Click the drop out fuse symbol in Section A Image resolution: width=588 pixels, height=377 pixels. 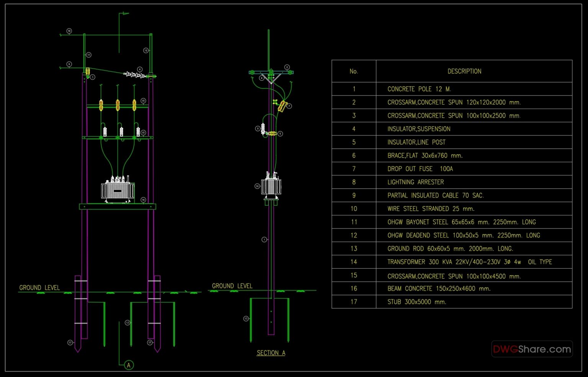[282, 105]
